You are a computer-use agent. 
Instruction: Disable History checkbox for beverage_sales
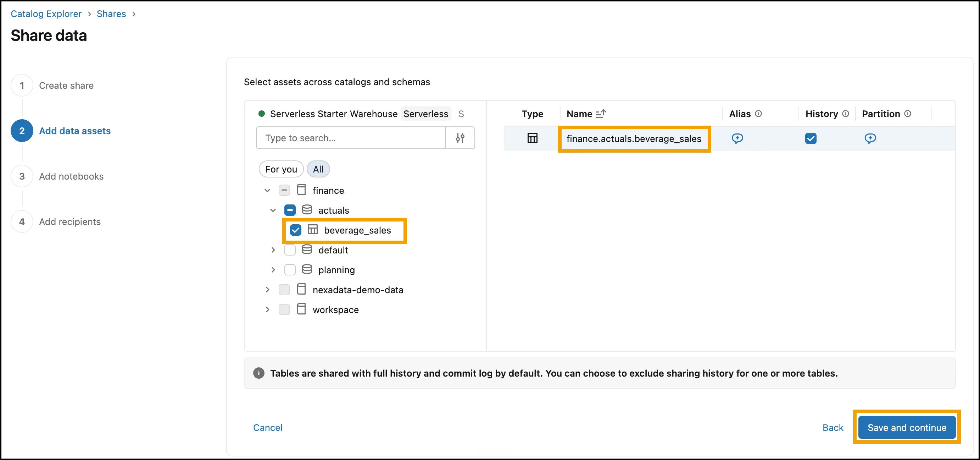click(x=810, y=138)
